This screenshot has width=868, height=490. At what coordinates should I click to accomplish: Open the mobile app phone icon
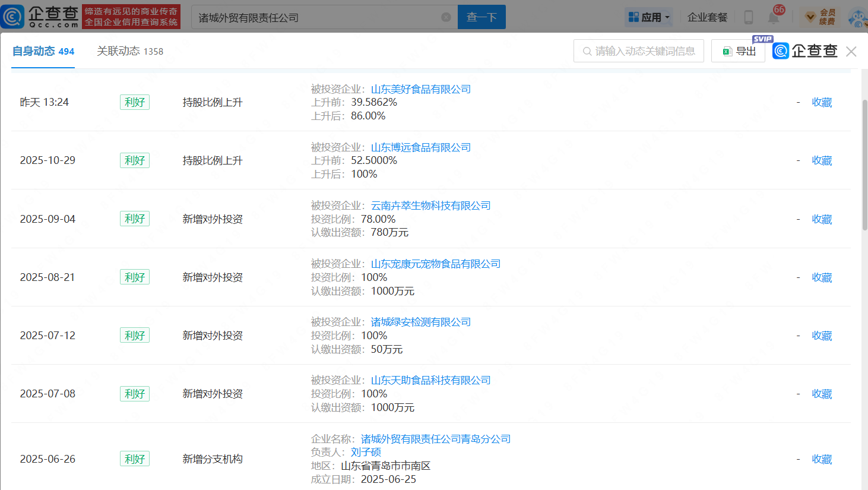point(749,17)
